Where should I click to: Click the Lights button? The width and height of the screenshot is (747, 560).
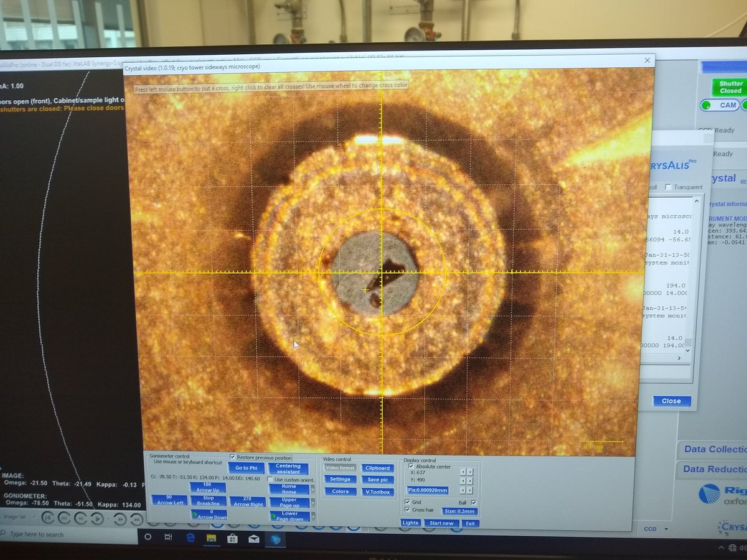tap(410, 523)
